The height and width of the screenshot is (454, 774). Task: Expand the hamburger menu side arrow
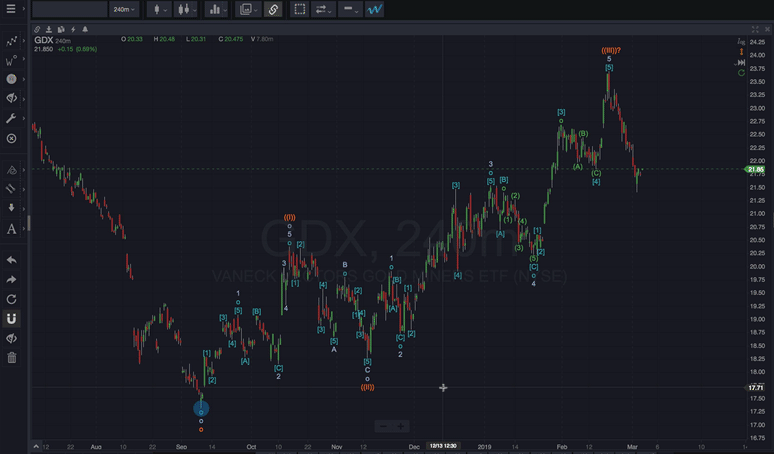tap(23, 9)
